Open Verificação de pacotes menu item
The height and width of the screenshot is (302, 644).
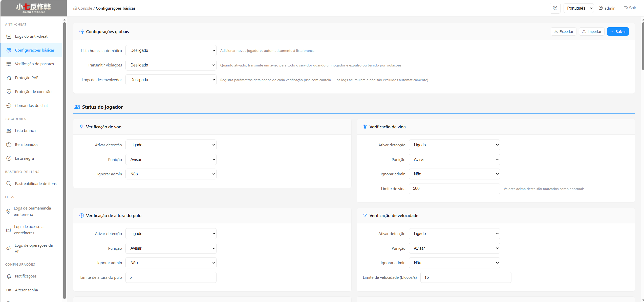[34, 64]
